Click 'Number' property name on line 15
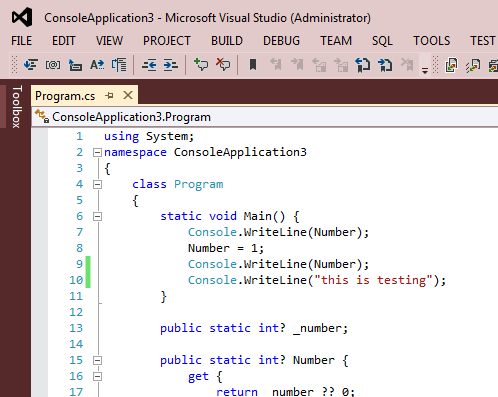Image resolution: width=498 pixels, height=397 pixels. (x=314, y=360)
